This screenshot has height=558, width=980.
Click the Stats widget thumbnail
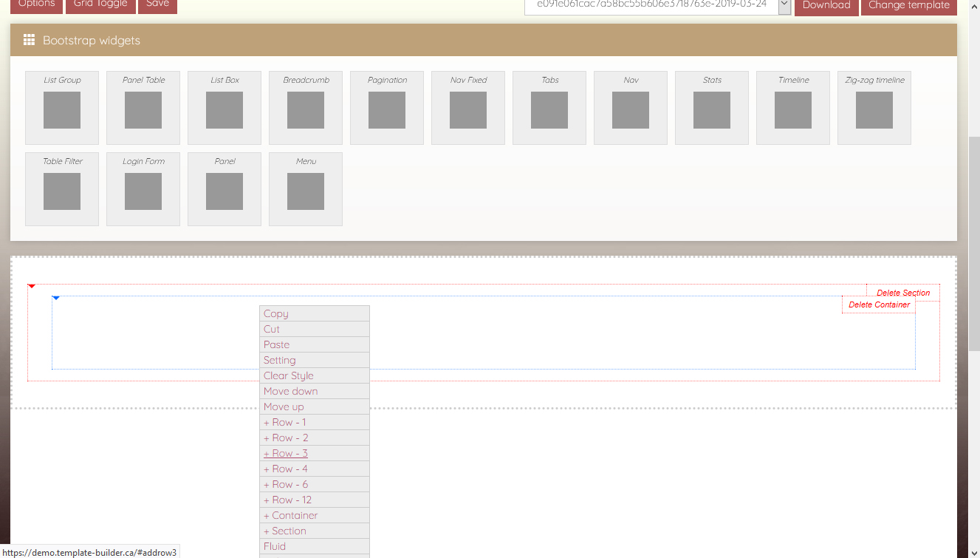coord(712,110)
